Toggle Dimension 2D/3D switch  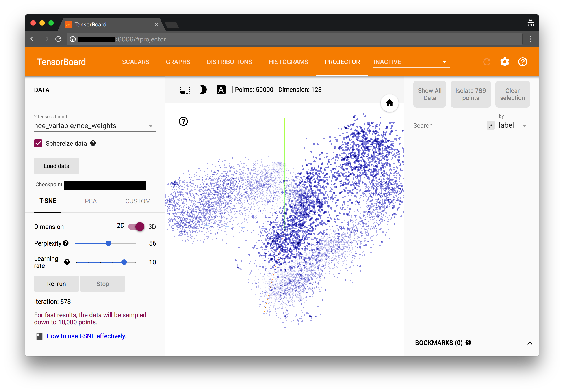point(137,226)
